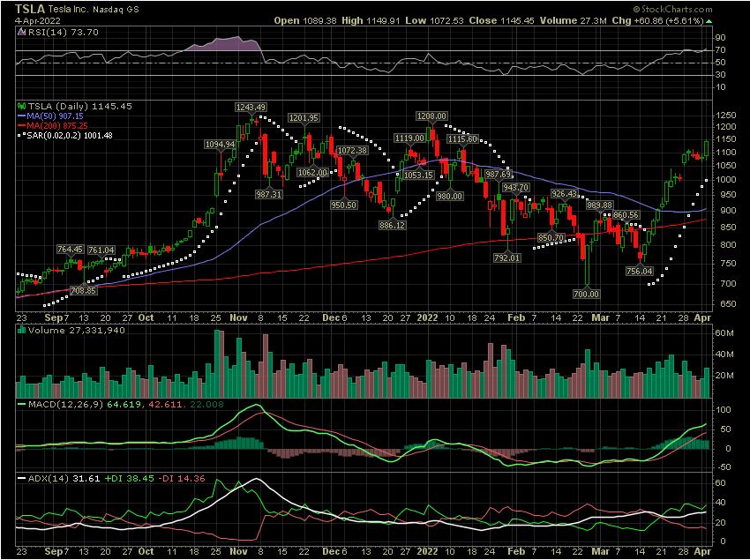Click the '860.56' price label

point(626,215)
